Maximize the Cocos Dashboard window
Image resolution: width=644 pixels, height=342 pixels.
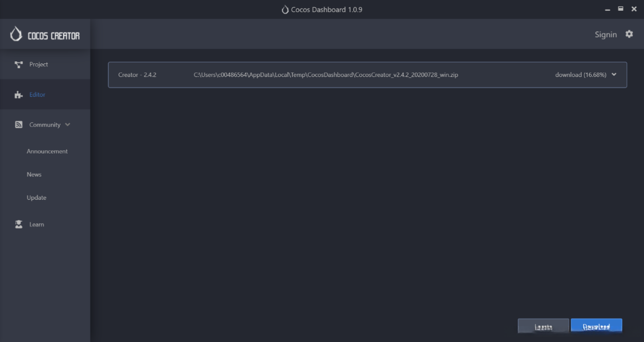(621, 9)
